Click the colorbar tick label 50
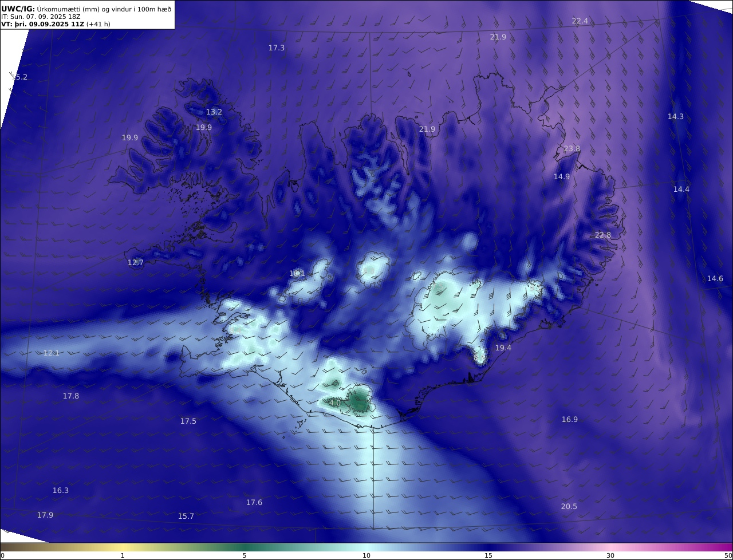 (x=728, y=555)
